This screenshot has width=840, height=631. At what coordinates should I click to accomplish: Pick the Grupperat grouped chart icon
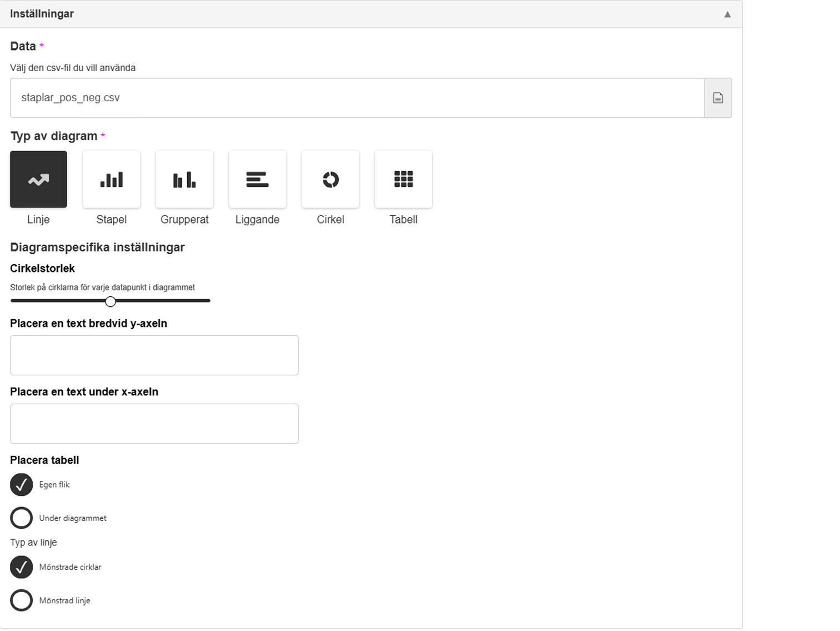coord(184,180)
